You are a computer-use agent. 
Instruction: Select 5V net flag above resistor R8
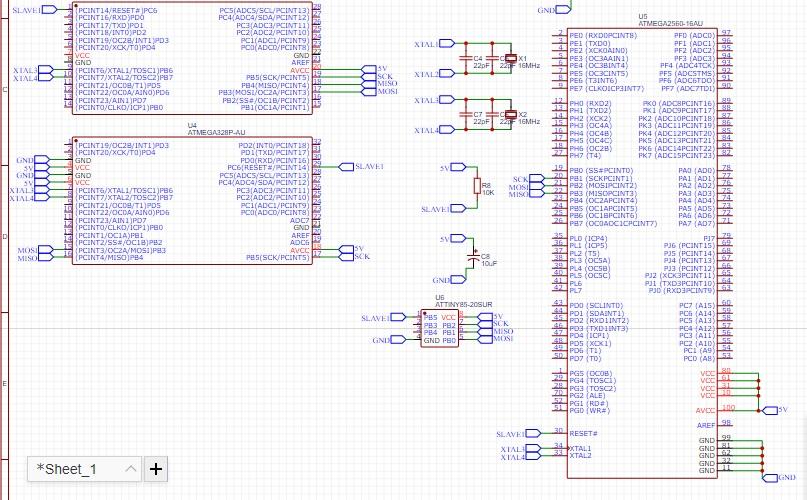[x=458, y=167]
